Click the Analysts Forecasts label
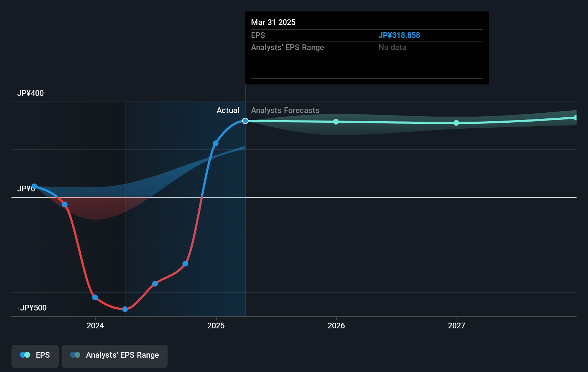This screenshot has height=372, width=588. [x=285, y=110]
